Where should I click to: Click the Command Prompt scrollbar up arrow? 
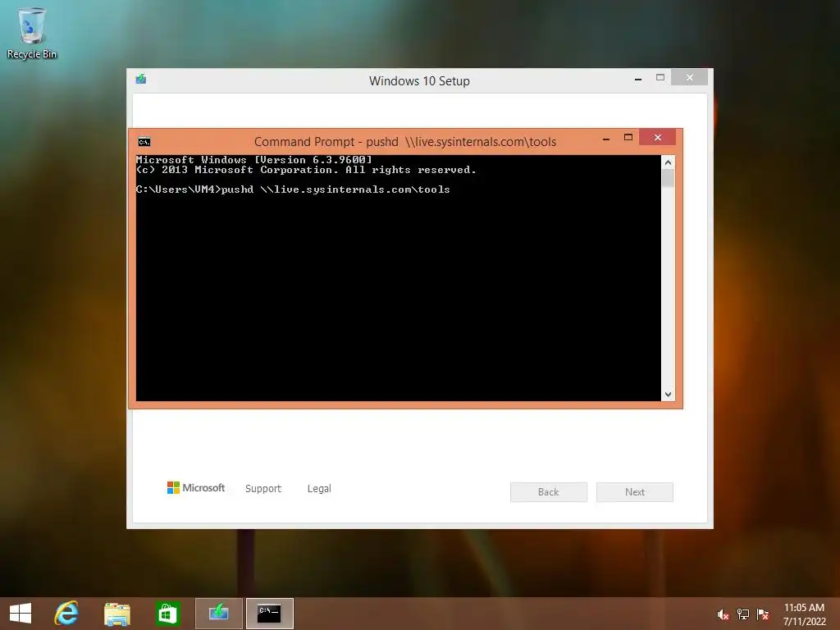point(668,162)
